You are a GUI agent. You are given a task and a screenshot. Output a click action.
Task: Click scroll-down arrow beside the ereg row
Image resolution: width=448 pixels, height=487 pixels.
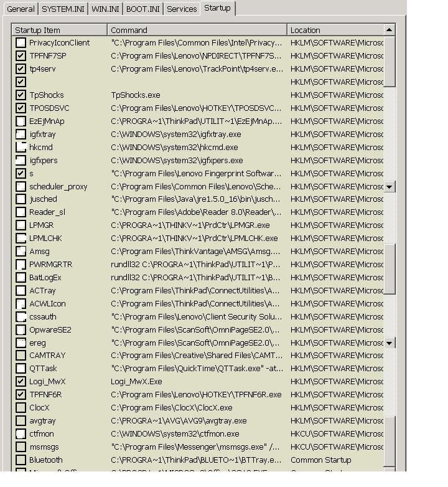coord(389,343)
